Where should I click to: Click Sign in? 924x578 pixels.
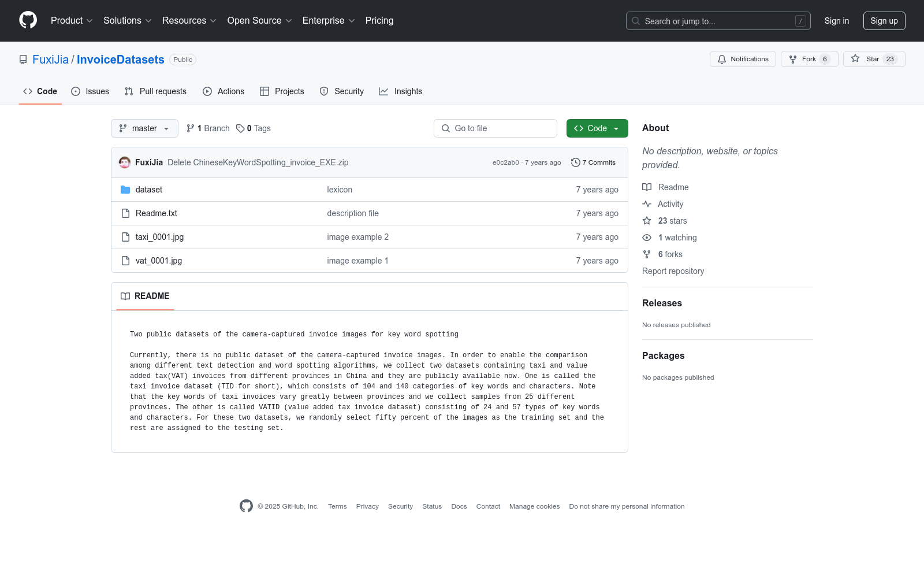pos(837,21)
